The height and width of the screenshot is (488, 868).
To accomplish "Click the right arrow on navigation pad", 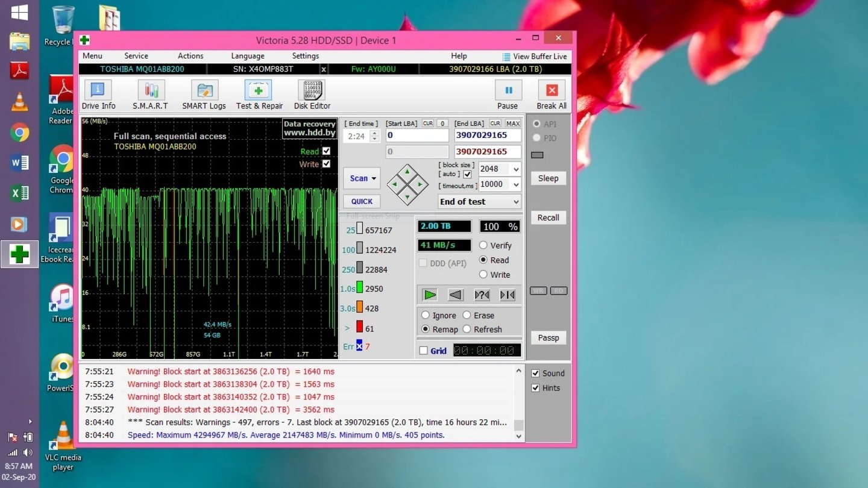I will (420, 184).
